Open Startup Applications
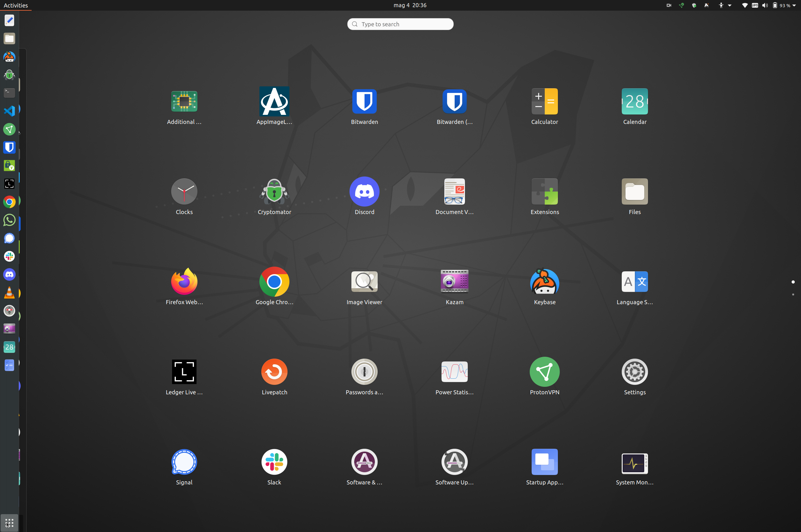Image resolution: width=801 pixels, height=532 pixels. [x=544, y=462]
